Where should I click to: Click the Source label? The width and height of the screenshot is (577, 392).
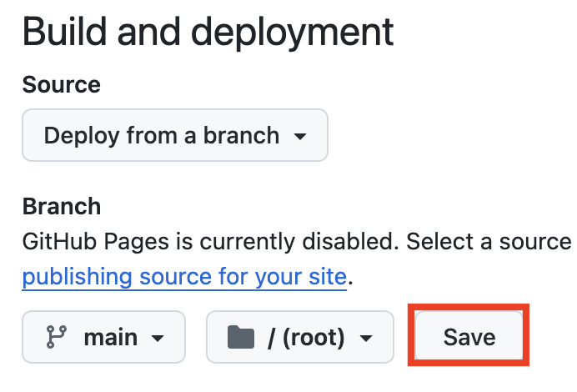[62, 84]
